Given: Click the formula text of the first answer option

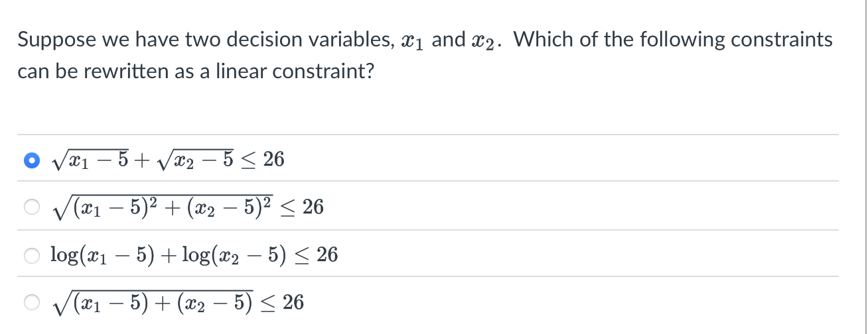Looking at the screenshot, I should (168, 160).
